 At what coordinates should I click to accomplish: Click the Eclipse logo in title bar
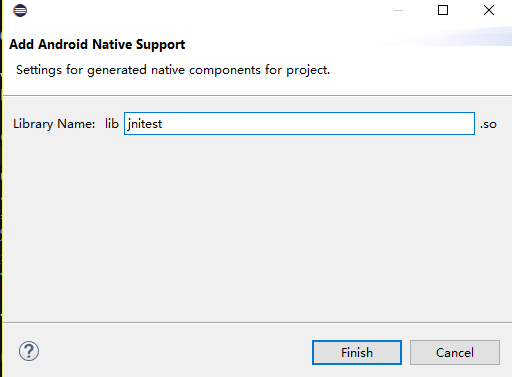[x=20, y=10]
